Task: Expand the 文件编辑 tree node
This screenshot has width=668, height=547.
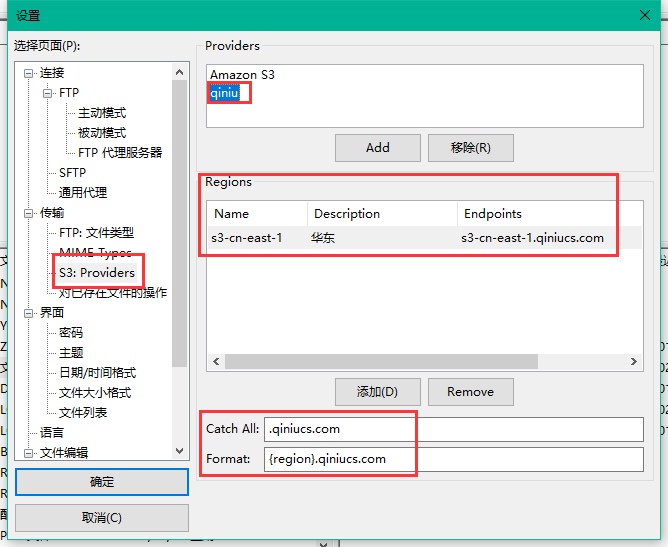Action: coord(29,453)
